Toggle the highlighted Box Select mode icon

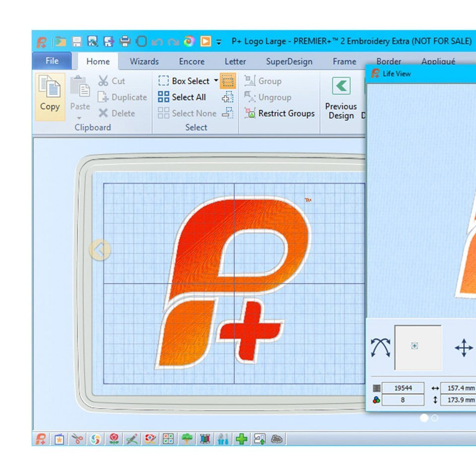(x=228, y=81)
